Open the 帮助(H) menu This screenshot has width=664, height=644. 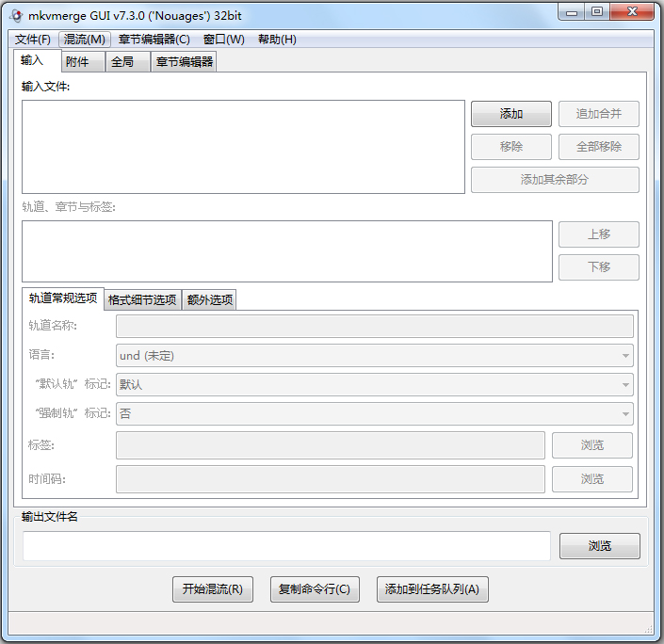(x=277, y=40)
